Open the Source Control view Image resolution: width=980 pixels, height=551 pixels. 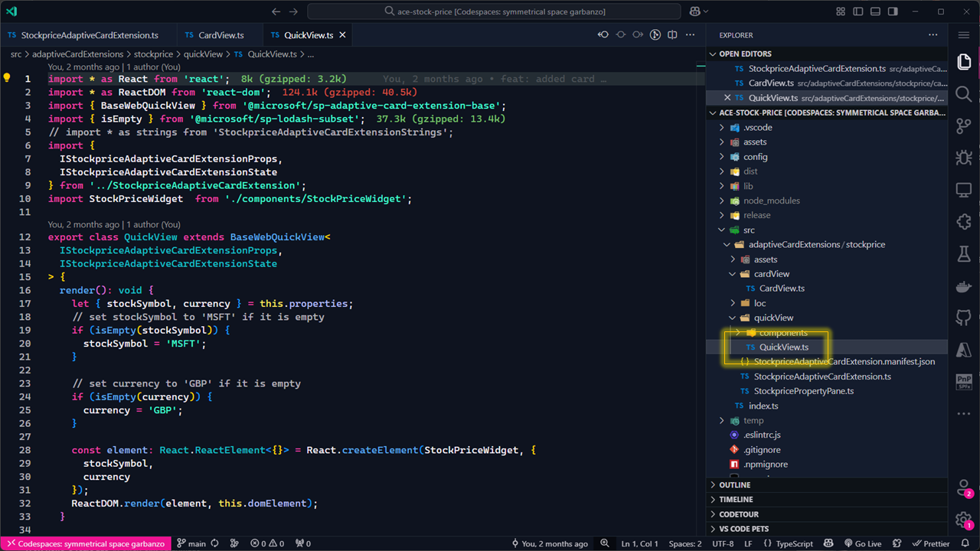point(963,126)
